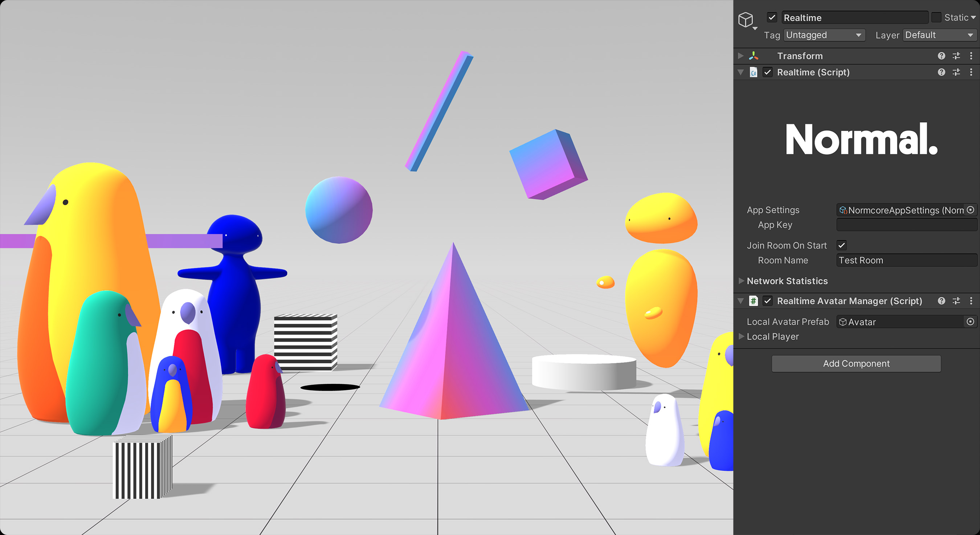
Task: Click Realtime (Script) help icon
Action: point(941,72)
